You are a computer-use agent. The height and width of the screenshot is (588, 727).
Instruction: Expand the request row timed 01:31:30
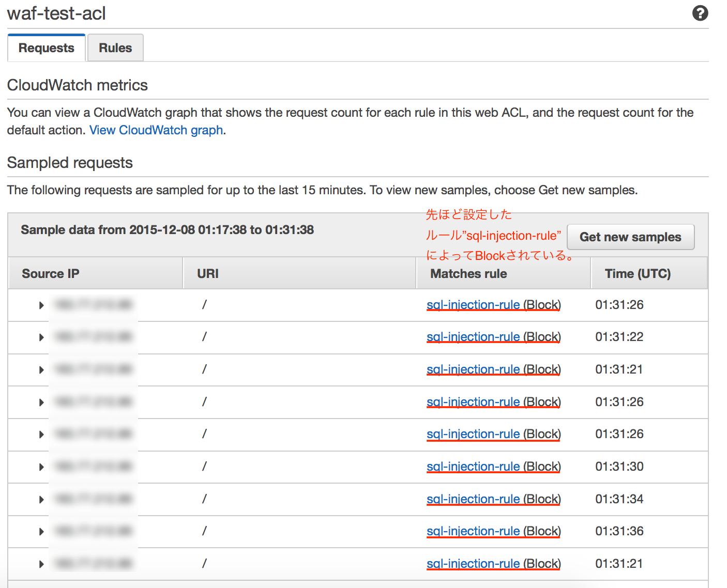(41, 467)
